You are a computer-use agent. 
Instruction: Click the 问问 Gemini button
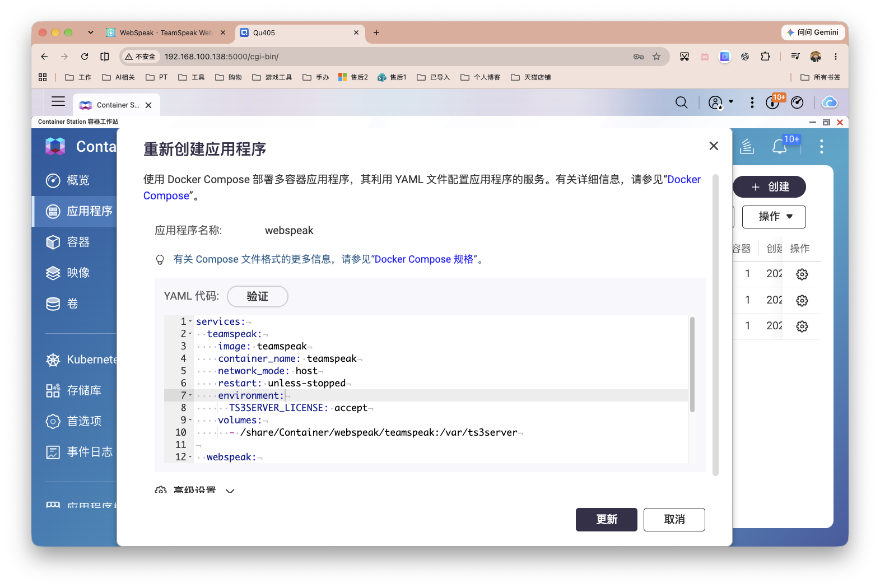click(813, 32)
